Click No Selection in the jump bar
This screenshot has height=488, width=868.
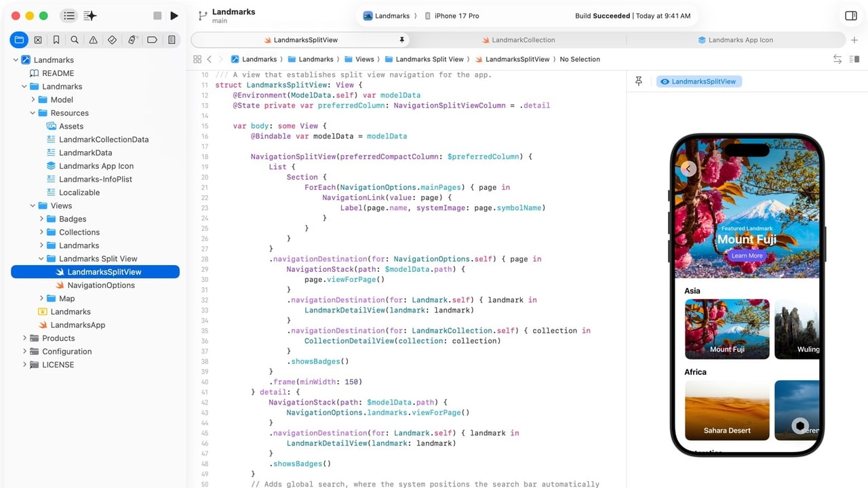[580, 59]
